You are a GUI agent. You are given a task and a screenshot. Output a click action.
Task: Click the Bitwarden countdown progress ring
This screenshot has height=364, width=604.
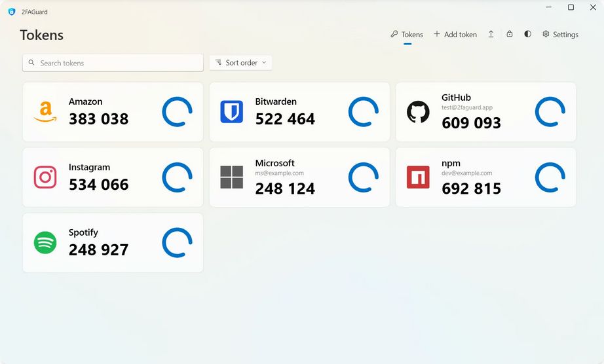pos(364,111)
